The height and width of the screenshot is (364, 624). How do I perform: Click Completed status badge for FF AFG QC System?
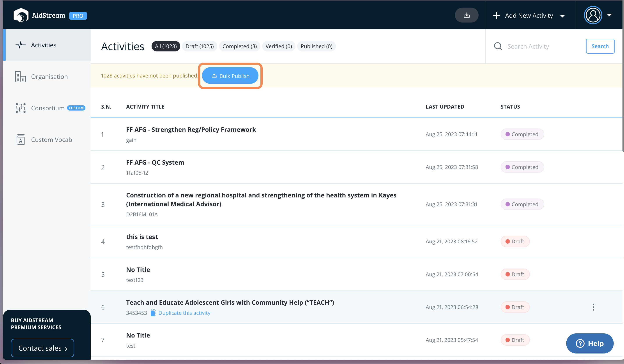click(x=522, y=167)
